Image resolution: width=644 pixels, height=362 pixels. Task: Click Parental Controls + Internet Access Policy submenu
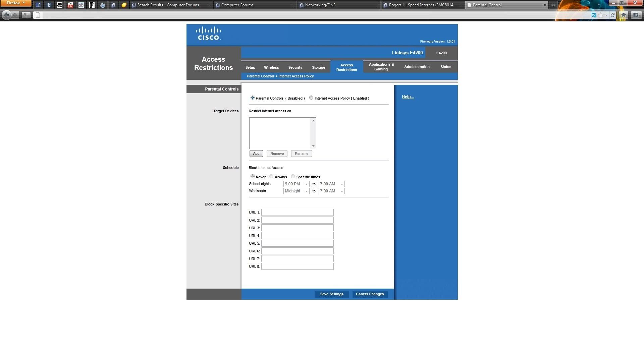(x=280, y=76)
